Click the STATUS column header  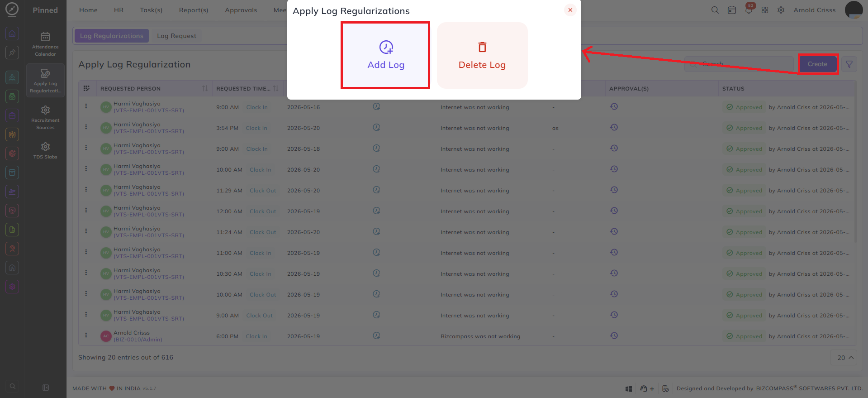(733, 89)
